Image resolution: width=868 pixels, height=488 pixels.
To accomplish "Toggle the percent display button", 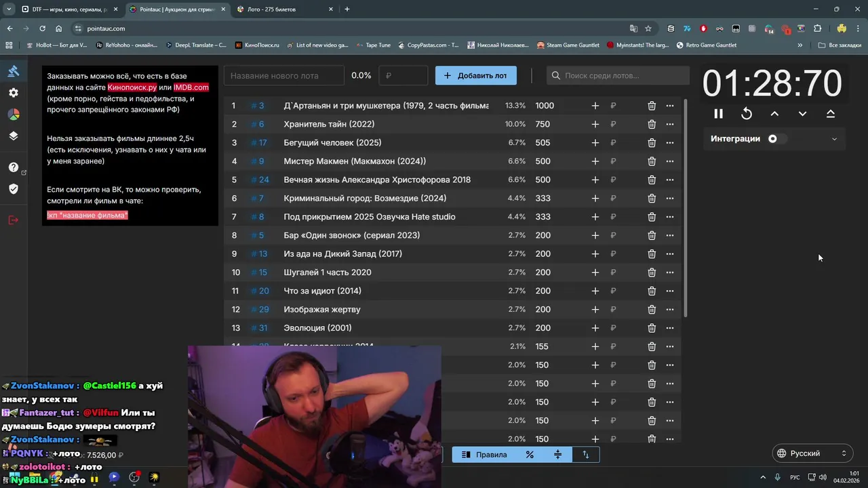I will pos(530,455).
